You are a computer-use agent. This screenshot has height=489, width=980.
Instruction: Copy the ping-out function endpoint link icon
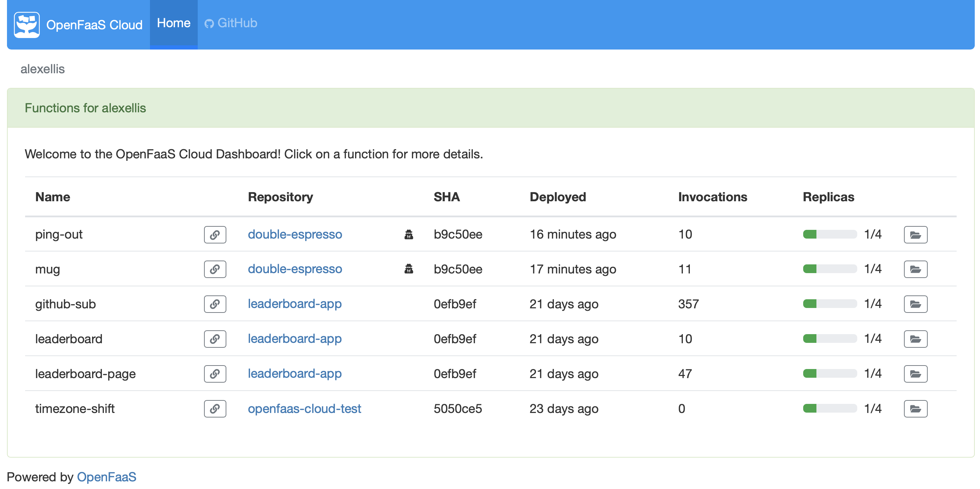tap(215, 234)
